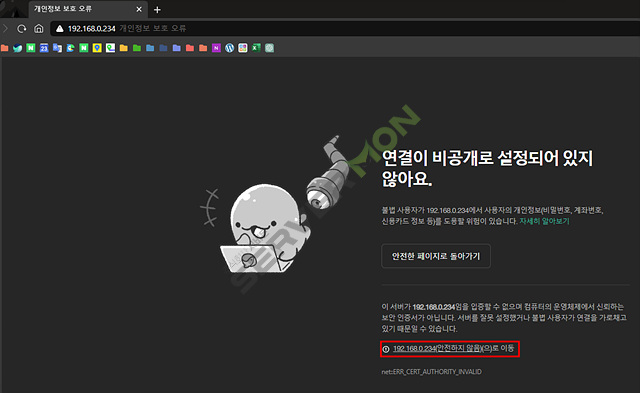The image size is (640, 393).
Task: Open the purple OneNote N bookmark
Action: click(216, 48)
